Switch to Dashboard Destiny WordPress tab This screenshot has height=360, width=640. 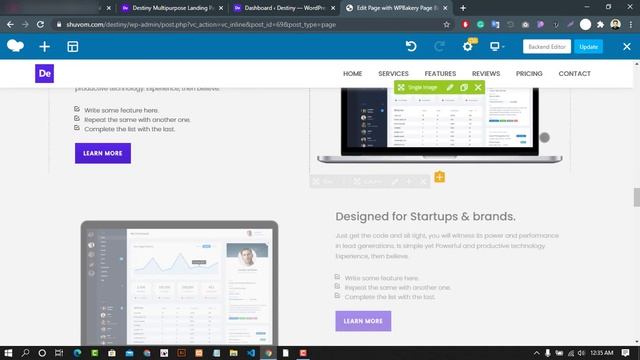[x=284, y=8]
